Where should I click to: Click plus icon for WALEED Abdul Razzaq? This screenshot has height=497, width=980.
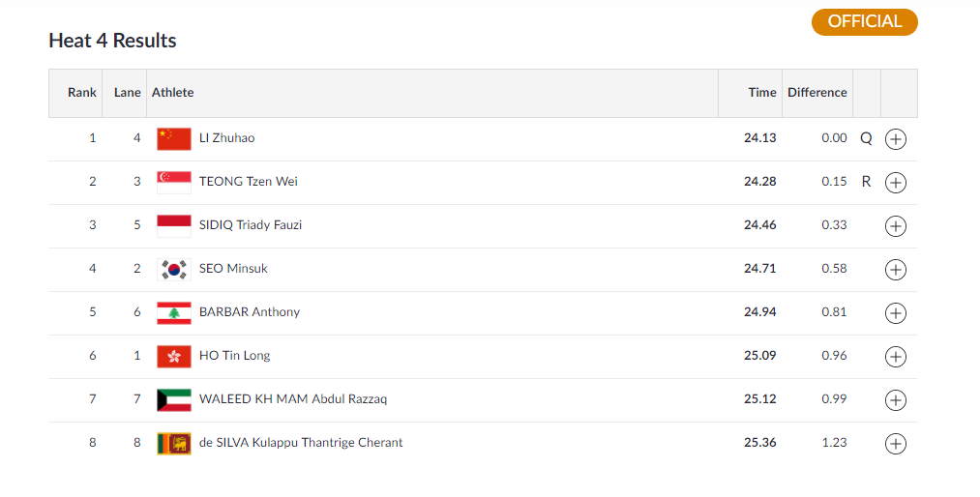tap(896, 400)
